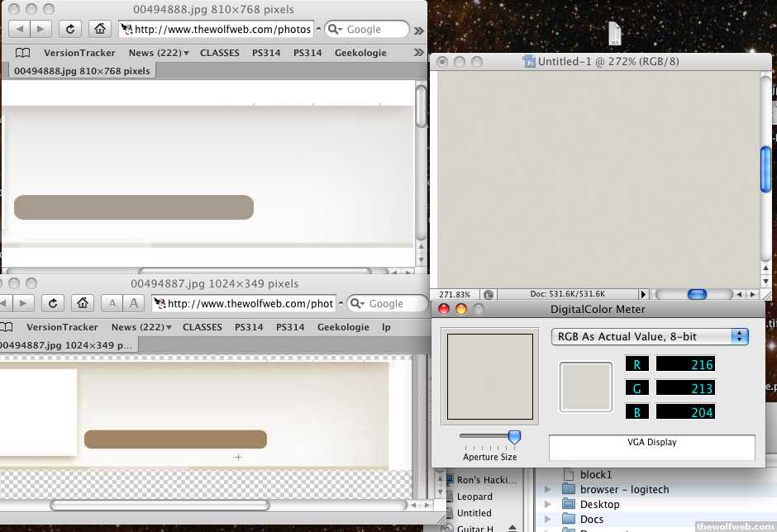Click the Photoshop status bar preview icon
Screen dimensions: 777x532
pos(489,294)
